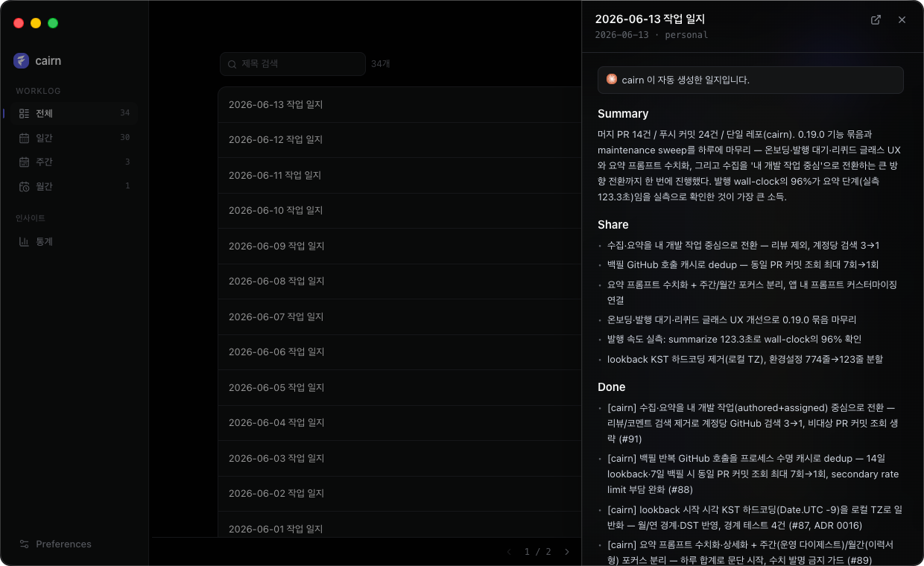Select 일간 in the sidebar
The width and height of the screenshot is (924, 566).
75,138
